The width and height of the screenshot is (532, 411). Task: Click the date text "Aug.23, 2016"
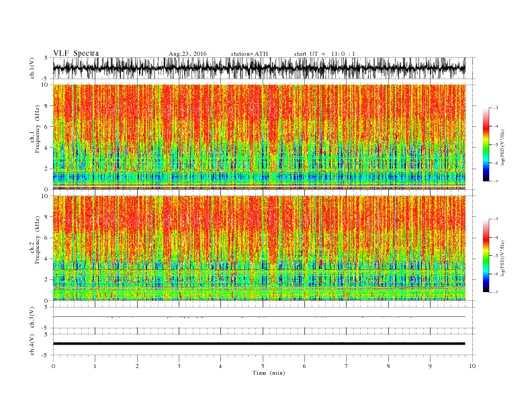(187, 54)
